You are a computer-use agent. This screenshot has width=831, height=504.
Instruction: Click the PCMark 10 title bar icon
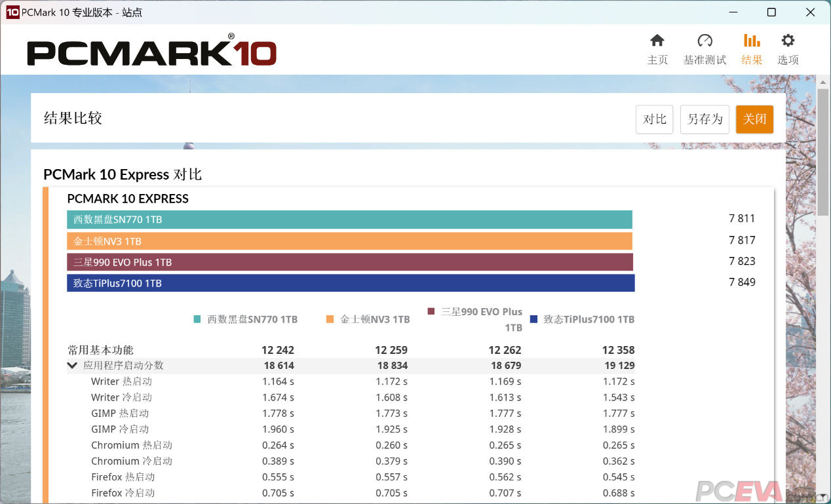click(x=12, y=12)
